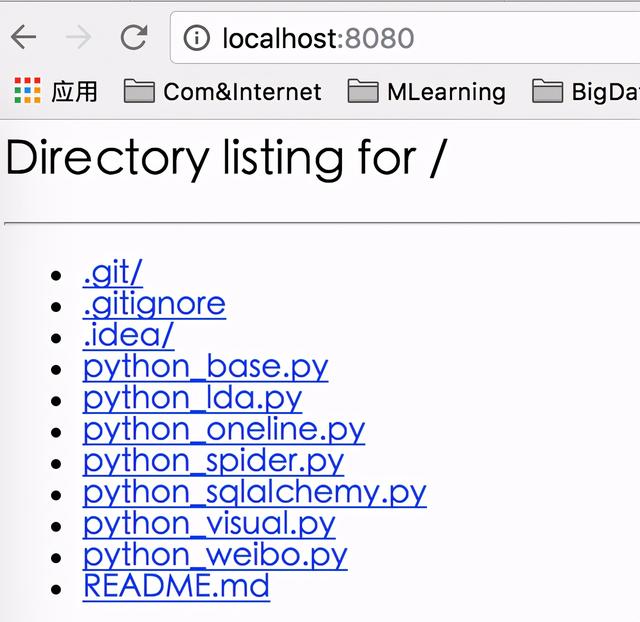Viewport: 640px width, 622px height.
Task: View the python_visual.py file
Action: pos(209,523)
